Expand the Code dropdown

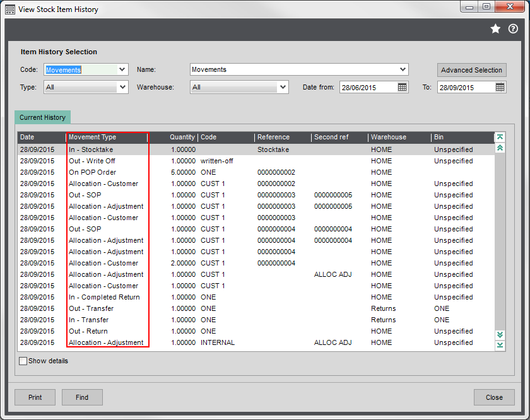tap(122, 69)
